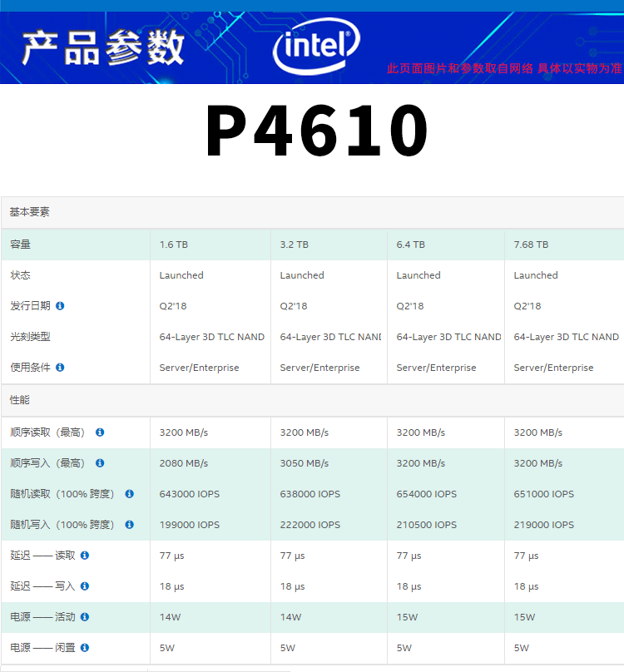Viewport: 624px width, 672px height.
Task: Show info for 延迟 —— 读取
Action: 85,556
